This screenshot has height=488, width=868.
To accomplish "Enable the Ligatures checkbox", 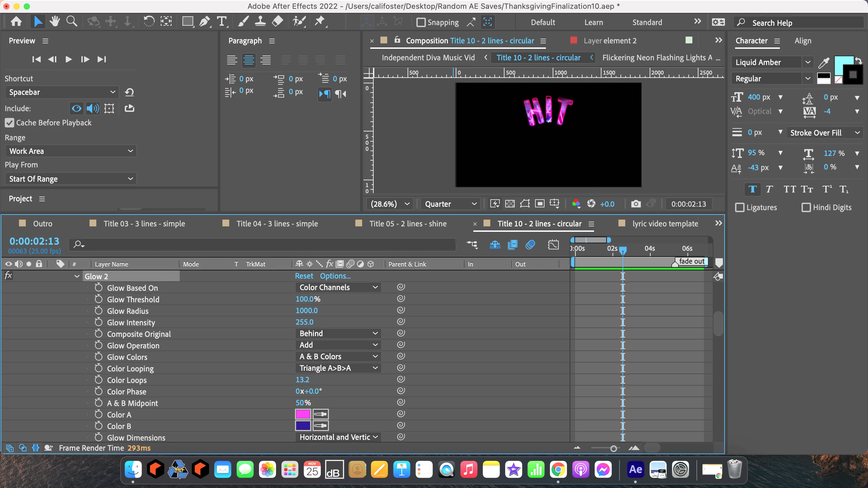I will (x=740, y=207).
